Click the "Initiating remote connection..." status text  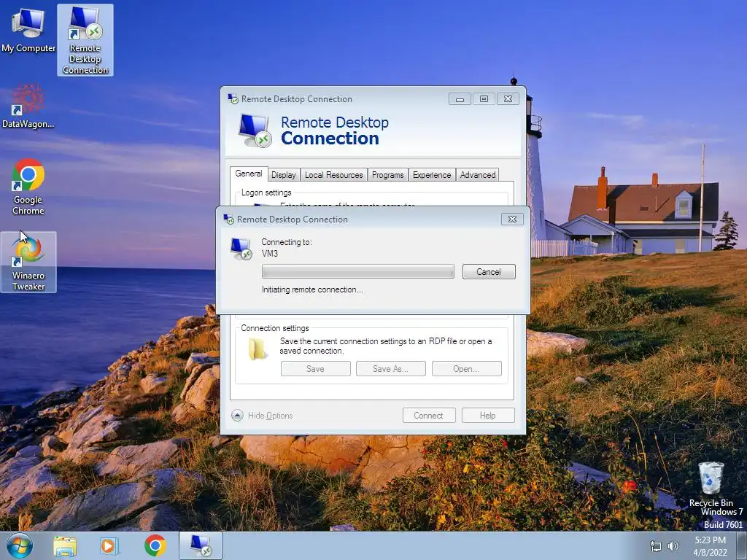tap(312, 289)
